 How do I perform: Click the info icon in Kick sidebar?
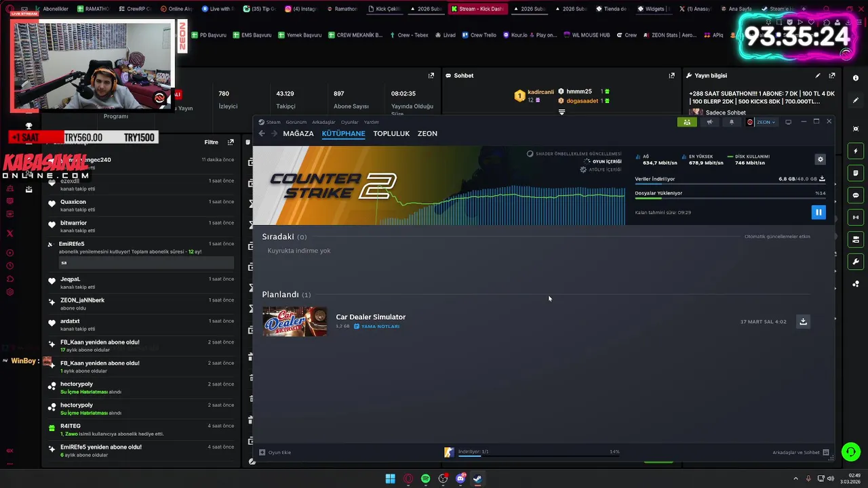click(x=856, y=78)
